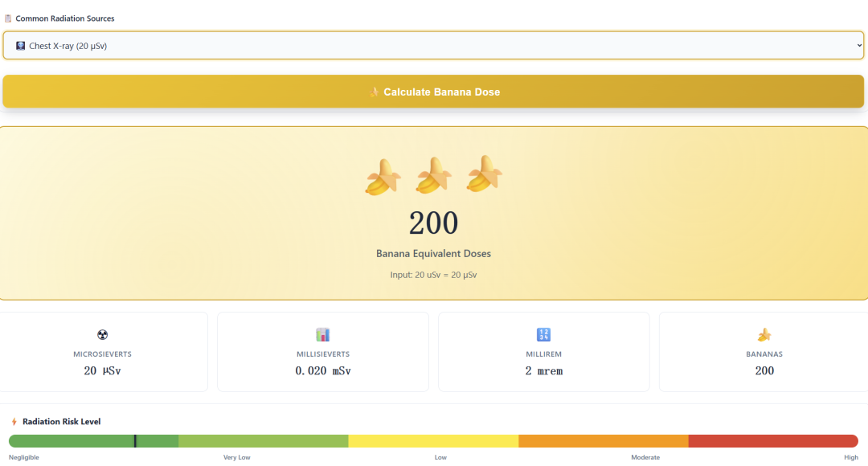Click the BANANAS card label
This screenshot has width=868, height=466.
click(x=764, y=354)
